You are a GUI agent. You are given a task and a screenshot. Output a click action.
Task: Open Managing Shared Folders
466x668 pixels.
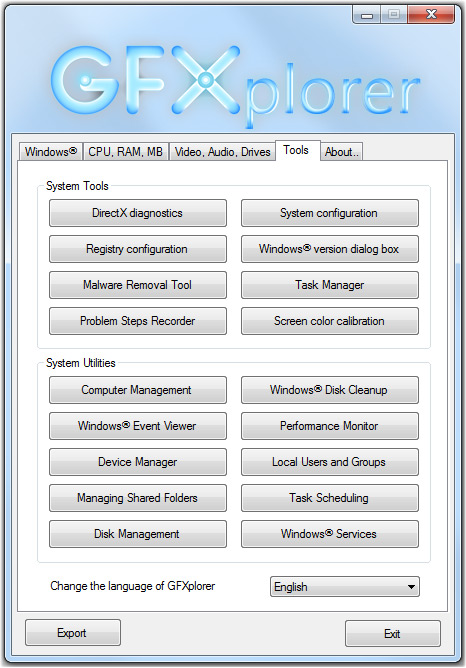coord(138,498)
